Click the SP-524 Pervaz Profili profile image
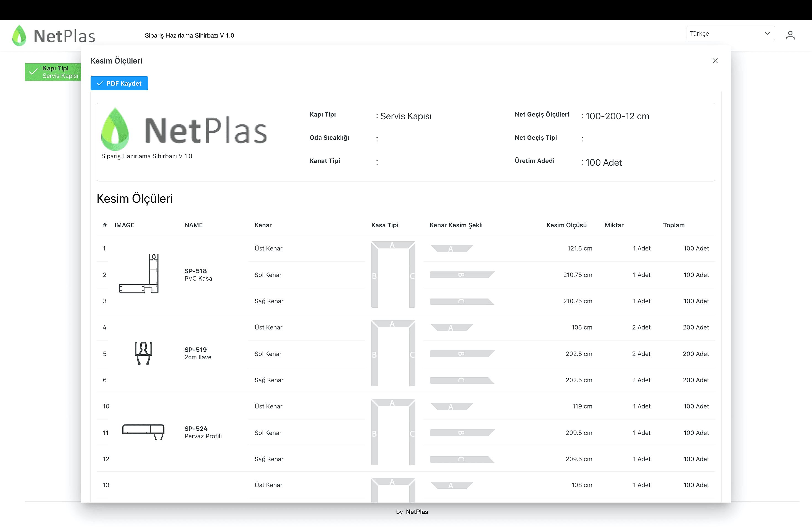 pyautogui.click(x=143, y=432)
